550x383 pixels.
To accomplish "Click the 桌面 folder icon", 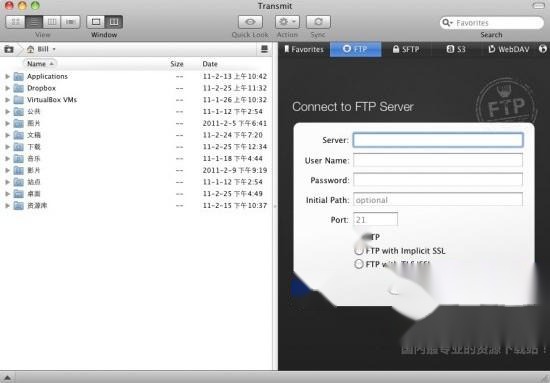I will [x=19, y=194].
